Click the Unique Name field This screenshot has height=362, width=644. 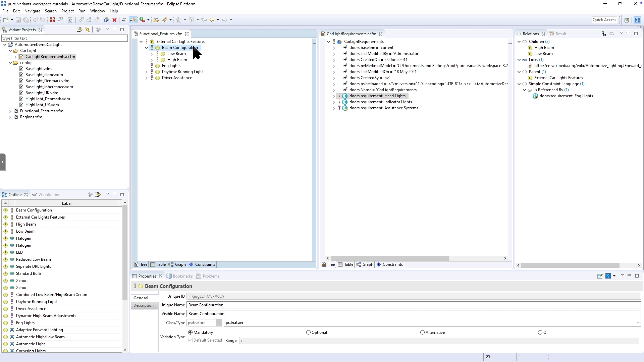(x=414, y=305)
